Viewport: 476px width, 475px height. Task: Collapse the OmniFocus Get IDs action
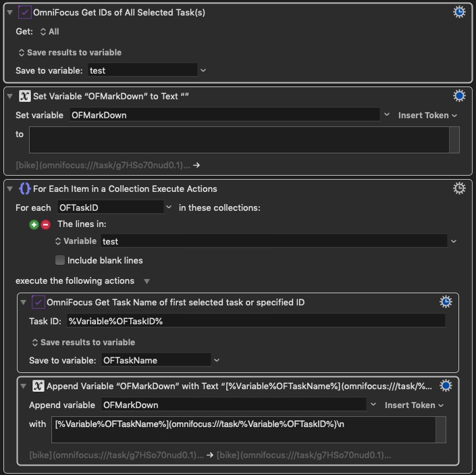pyautogui.click(x=10, y=12)
